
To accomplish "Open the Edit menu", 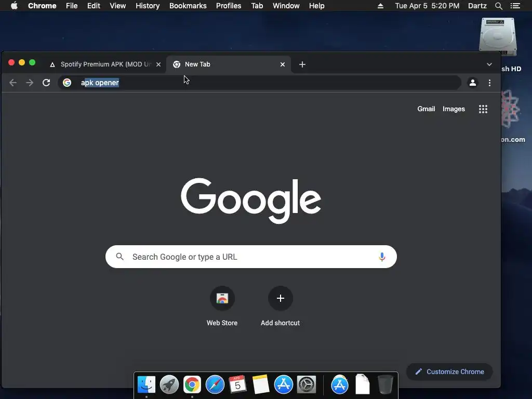I will [x=94, y=6].
